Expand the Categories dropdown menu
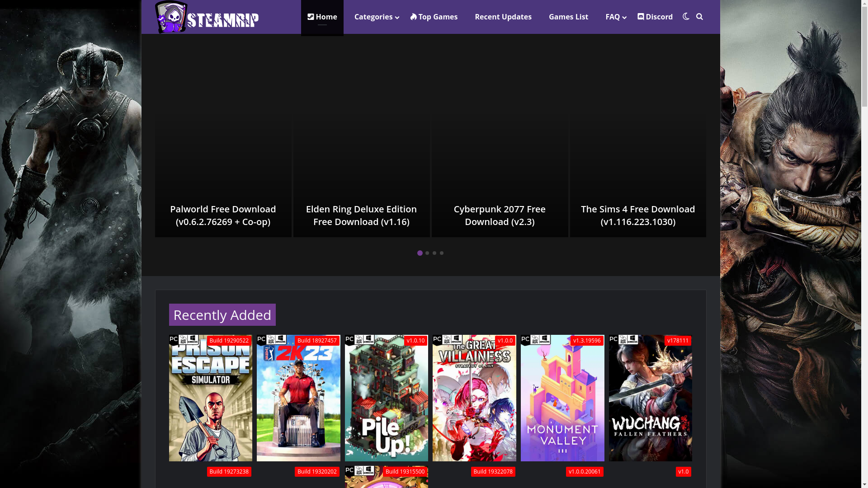This screenshot has width=868, height=488. [376, 17]
